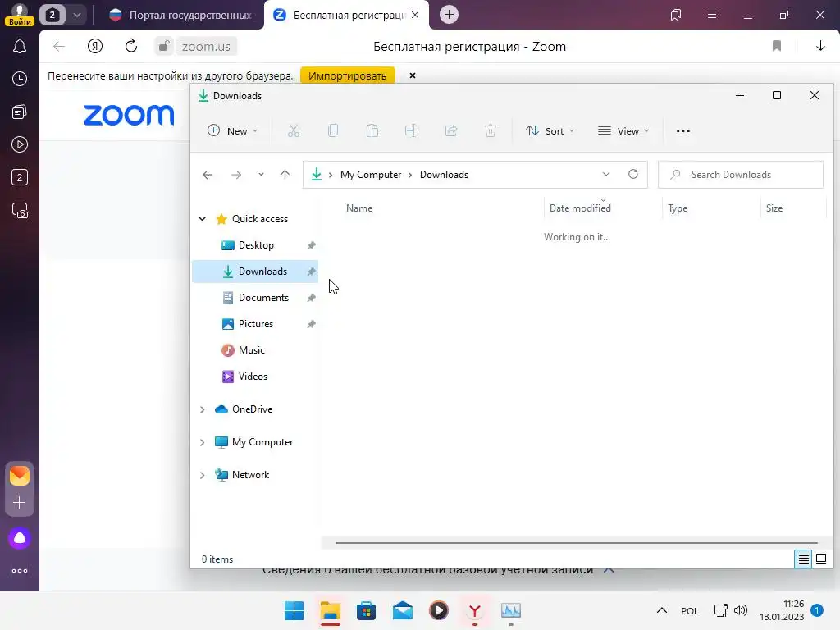The image size is (840, 630).
Task: Switch to large thumbnails view layout icon
Action: 820,559
